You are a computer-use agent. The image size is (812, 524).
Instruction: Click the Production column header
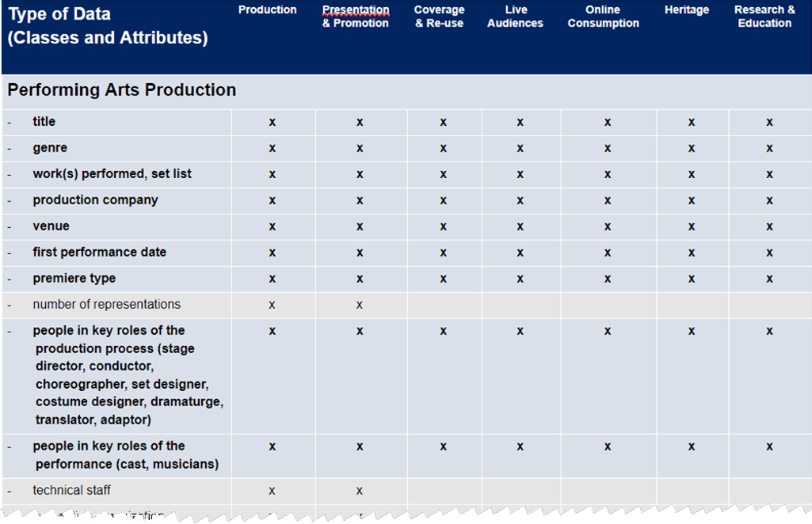click(267, 9)
